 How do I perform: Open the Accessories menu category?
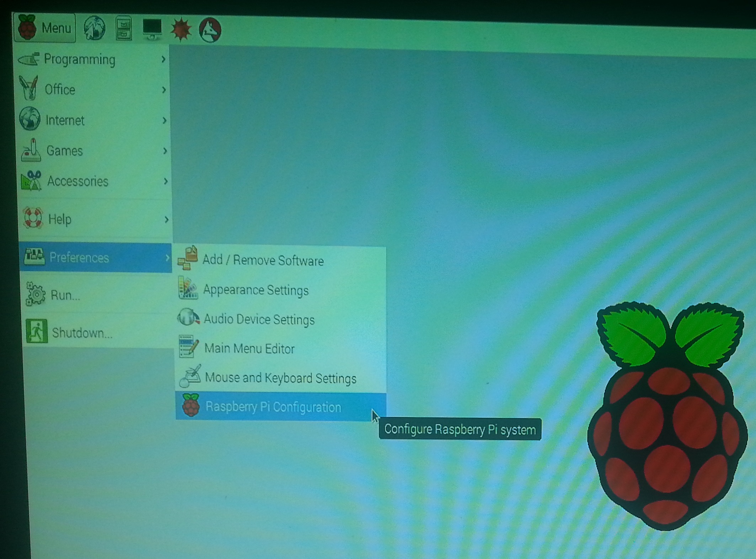95,181
